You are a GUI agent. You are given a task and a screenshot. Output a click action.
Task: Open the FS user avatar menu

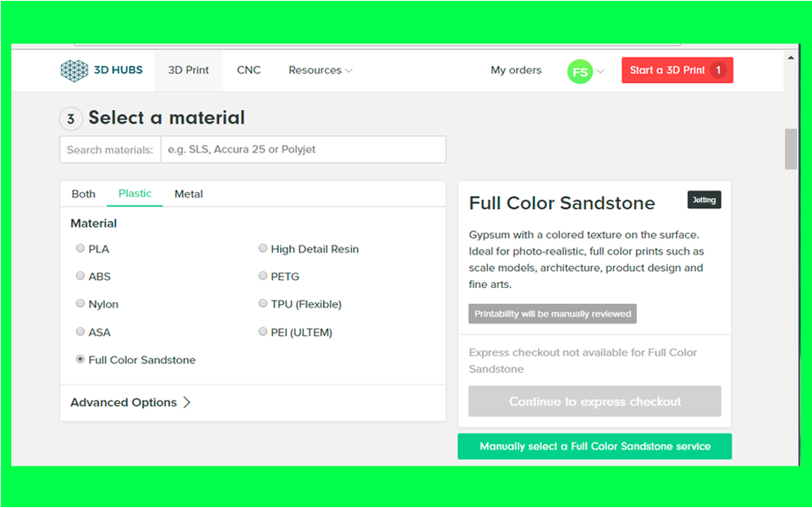(x=580, y=72)
